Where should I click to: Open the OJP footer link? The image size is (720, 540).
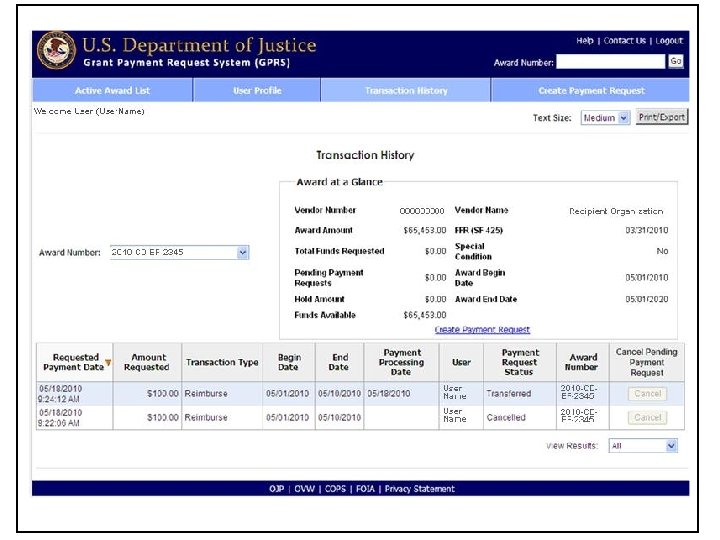(x=276, y=489)
